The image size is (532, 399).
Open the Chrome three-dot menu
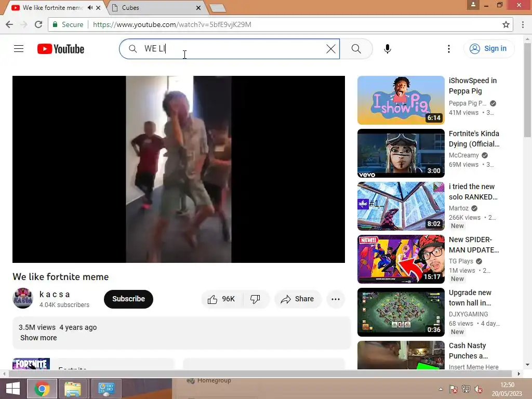pyautogui.click(x=523, y=24)
